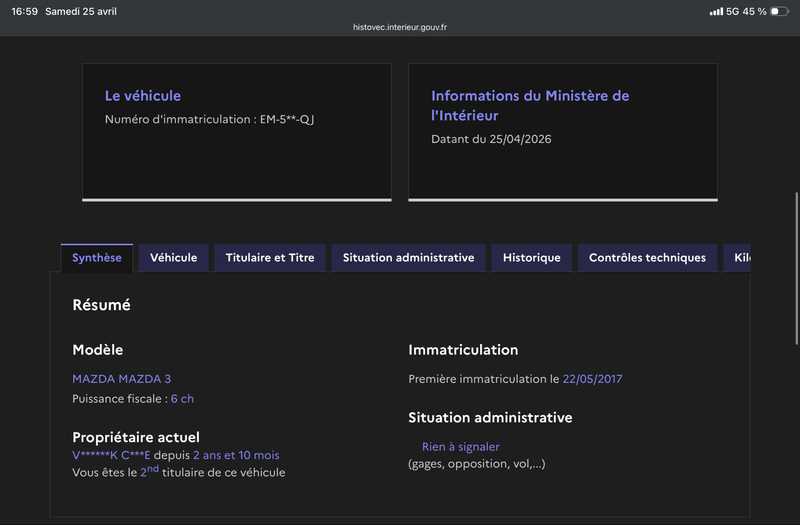Image resolution: width=800 pixels, height=525 pixels.
Task: Click the 2 ans et 10 mois text
Action: click(236, 455)
